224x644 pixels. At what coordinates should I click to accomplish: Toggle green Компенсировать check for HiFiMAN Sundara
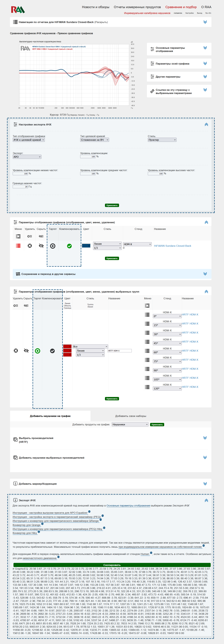click(69, 246)
